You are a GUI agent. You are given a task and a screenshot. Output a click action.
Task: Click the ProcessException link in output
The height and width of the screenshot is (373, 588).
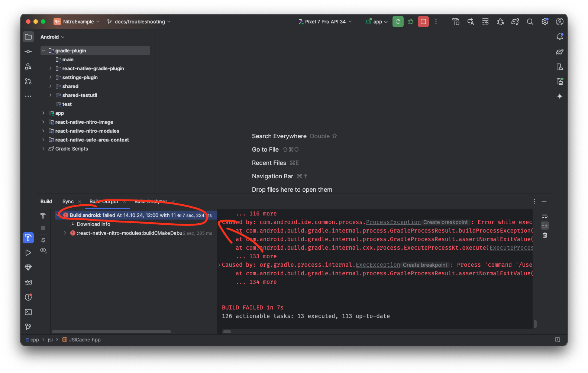coord(393,222)
